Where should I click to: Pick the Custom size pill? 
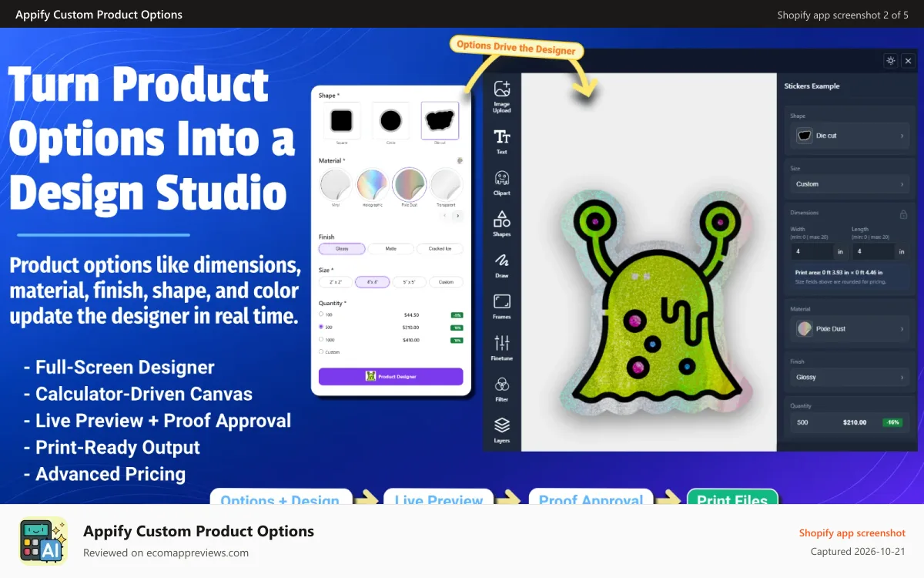point(446,282)
